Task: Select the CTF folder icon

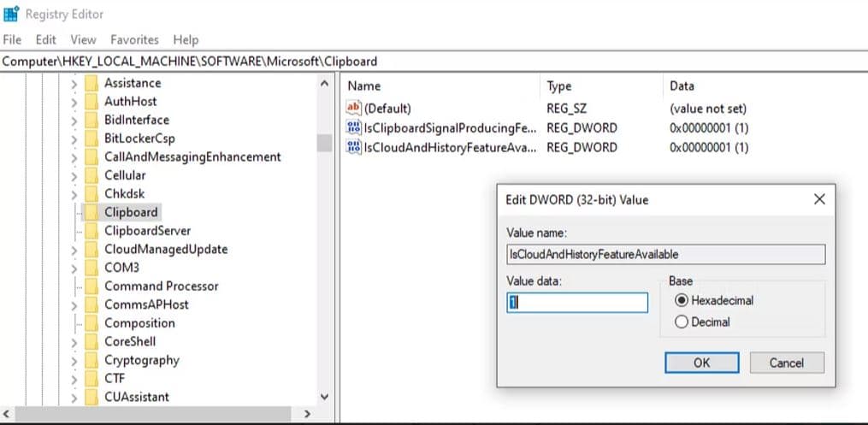Action: (92, 379)
